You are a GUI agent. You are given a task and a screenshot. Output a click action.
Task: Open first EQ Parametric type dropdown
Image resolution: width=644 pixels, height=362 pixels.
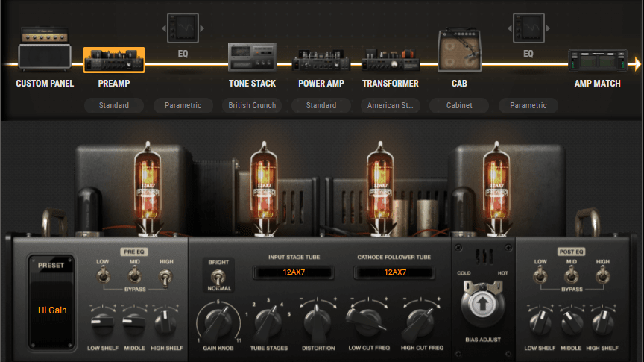pyautogui.click(x=183, y=105)
